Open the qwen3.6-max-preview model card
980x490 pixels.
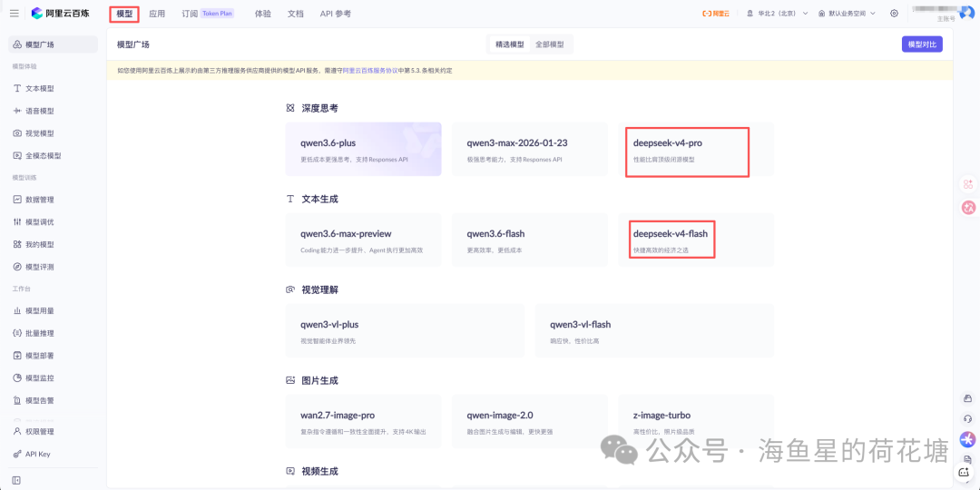tap(363, 240)
